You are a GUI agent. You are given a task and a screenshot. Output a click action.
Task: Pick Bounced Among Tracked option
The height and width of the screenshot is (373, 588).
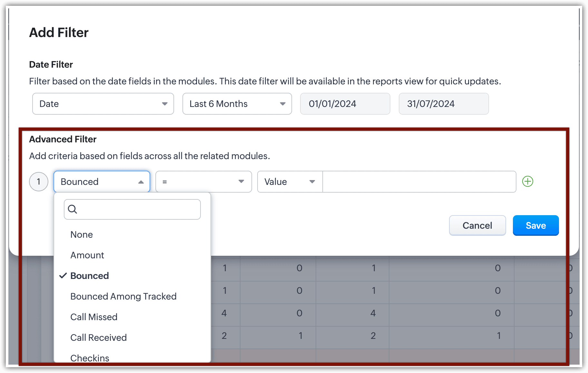click(x=123, y=296)
